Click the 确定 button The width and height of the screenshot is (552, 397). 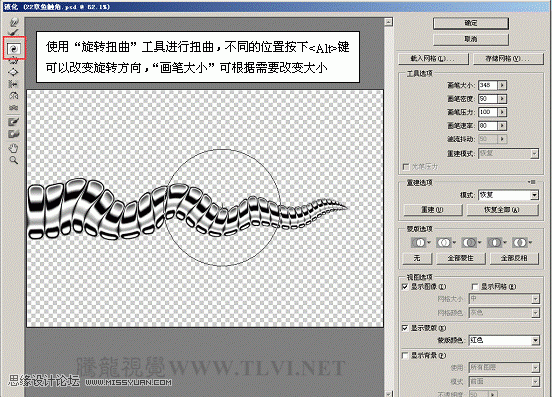[471, 23]
